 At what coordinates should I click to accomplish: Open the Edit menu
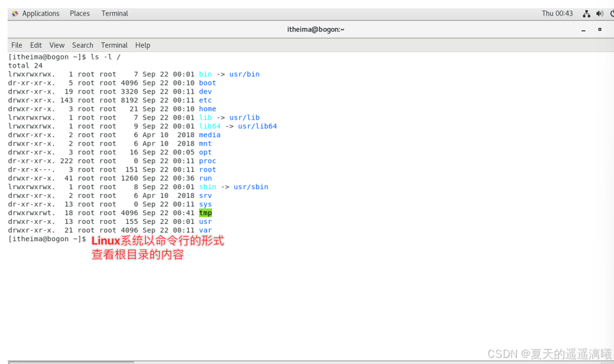click(36, 45)
